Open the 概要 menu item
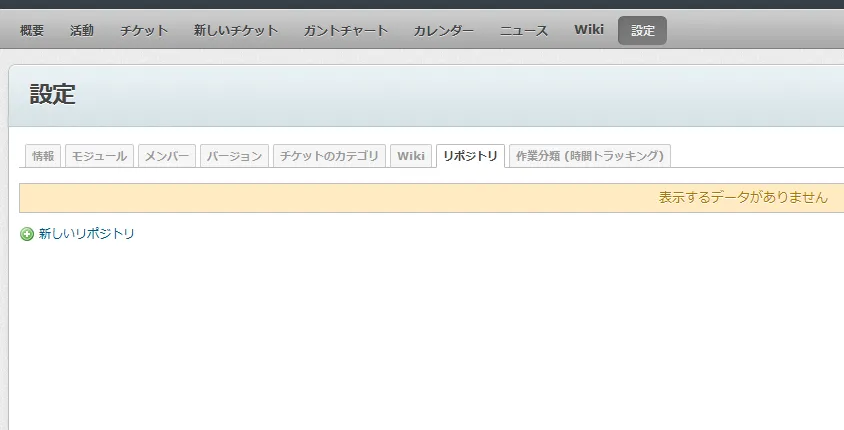The width and height of the screenshot is (844, 430). coord(32,31)
